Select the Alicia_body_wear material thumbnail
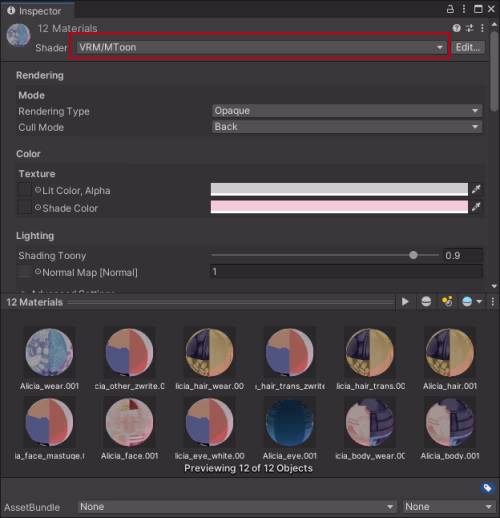The image size is (500, 518). pyautogui.click(x=370, y=422)
